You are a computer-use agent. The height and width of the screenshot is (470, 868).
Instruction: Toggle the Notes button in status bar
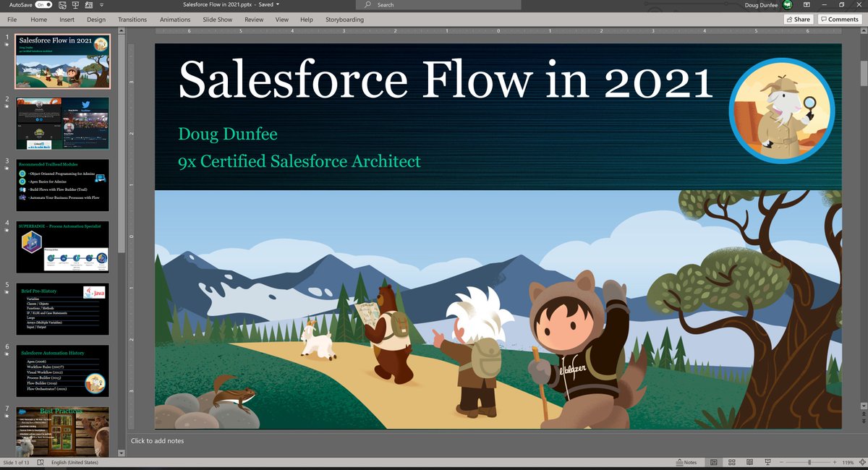click(x=686, y=463)
